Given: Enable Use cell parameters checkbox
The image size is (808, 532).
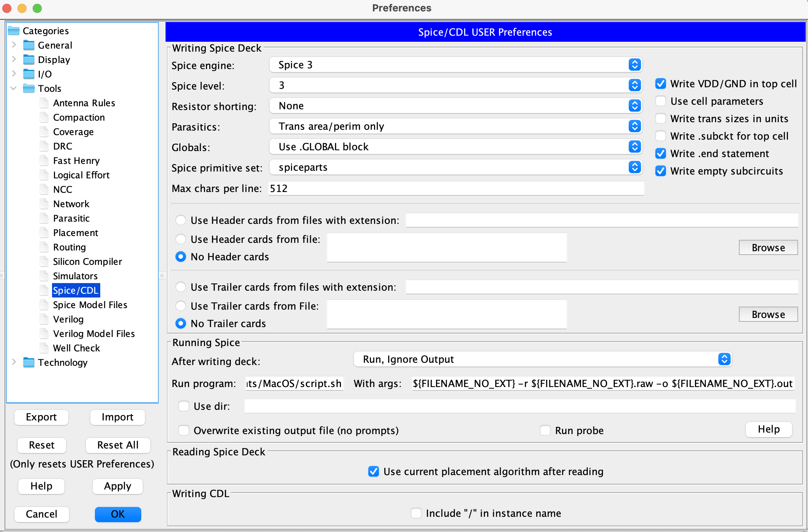Looking at the screenshot, I should tap(661, 101).
